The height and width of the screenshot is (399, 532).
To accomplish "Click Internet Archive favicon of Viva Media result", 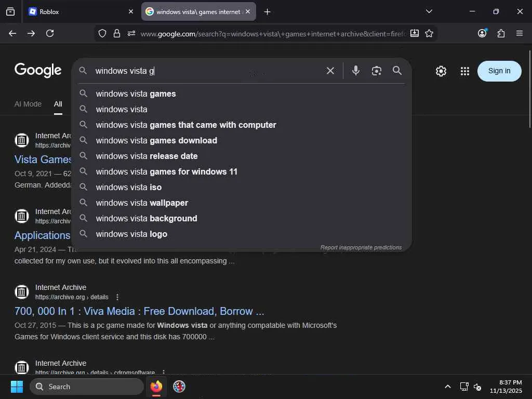I will 22,292.
